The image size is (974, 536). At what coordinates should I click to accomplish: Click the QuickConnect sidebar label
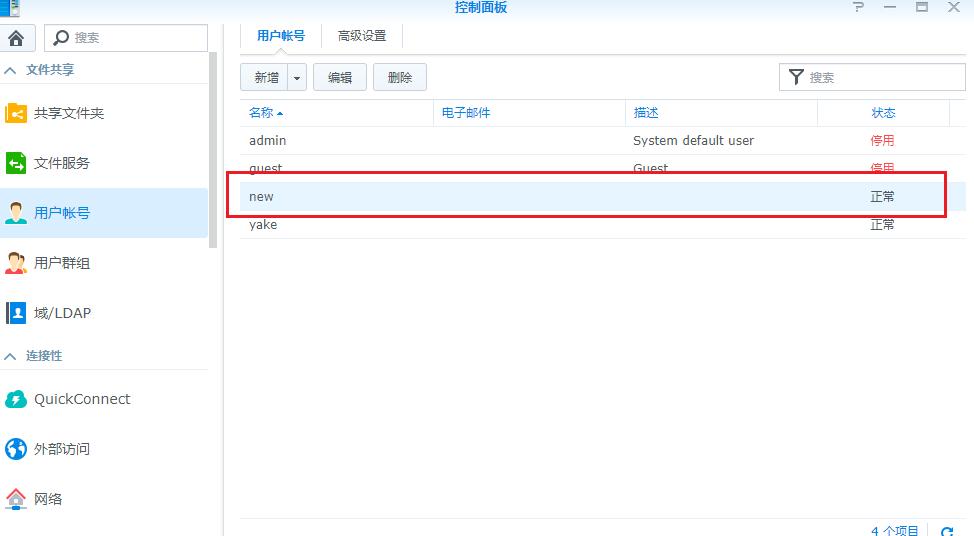pos(82,399)
